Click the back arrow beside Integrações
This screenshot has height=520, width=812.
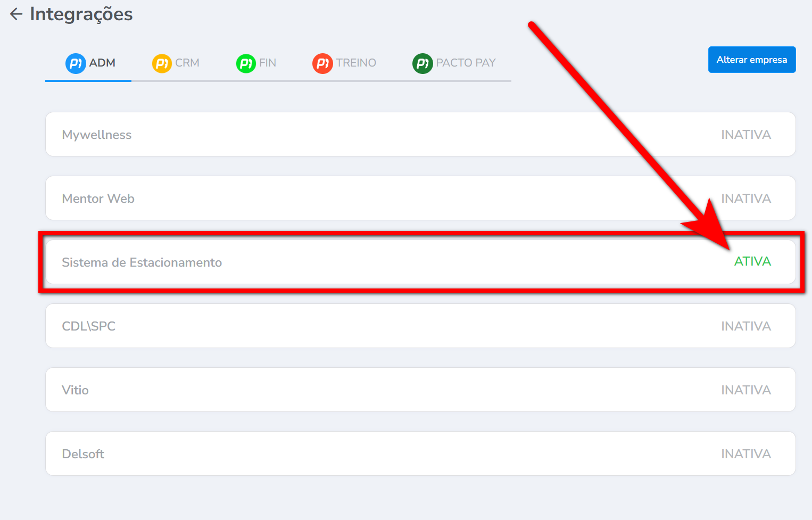tap(16, 14)
